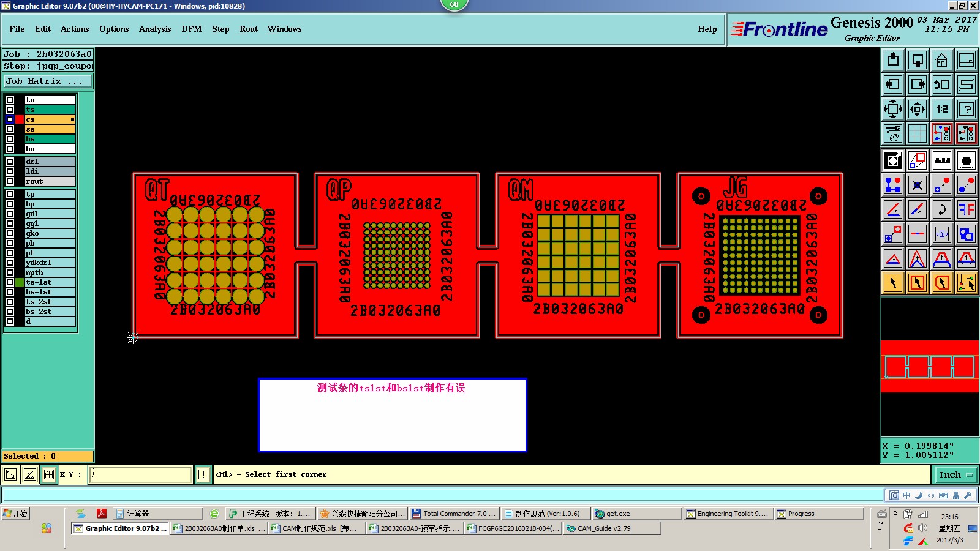This screenshot has width=980, height=551.
Task: Click the red-blue traffic light snap icon
Action: coord(942,133)
